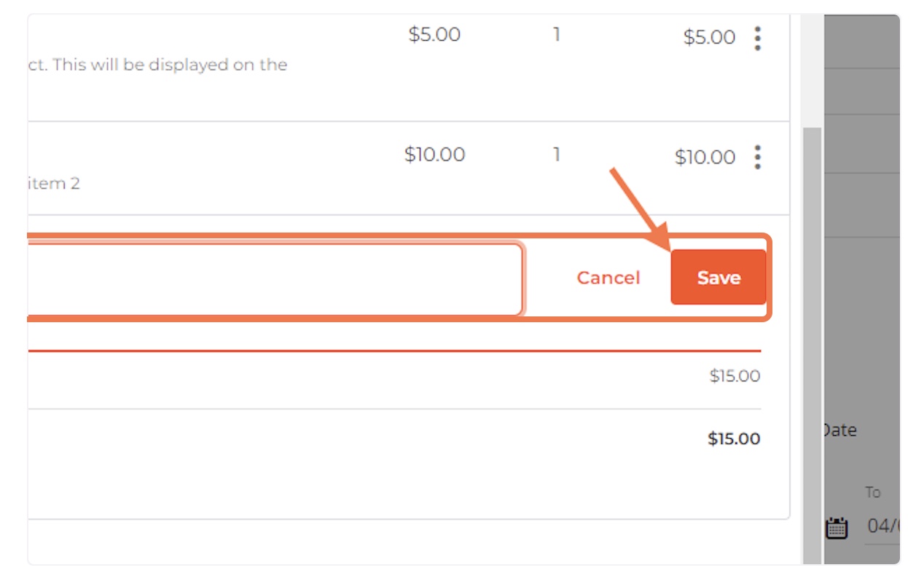The width and height of the screenshot is (924, 573).
Task: Click the quantity 1 of the second item
Action: [x=557, y=155]
